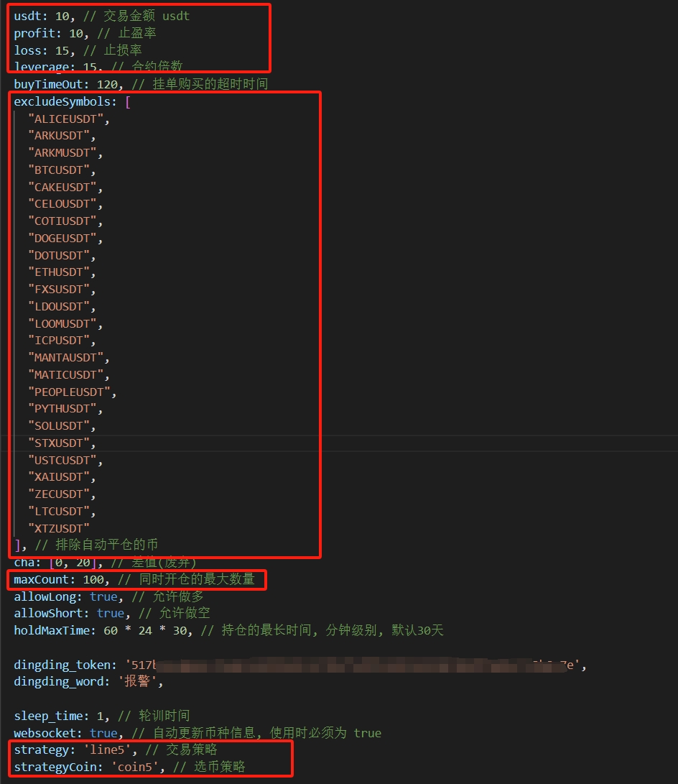Viewport: 678px width, 784px height.
Task: Click the "MATICUSDT" string
Action: tap(65, 374)
